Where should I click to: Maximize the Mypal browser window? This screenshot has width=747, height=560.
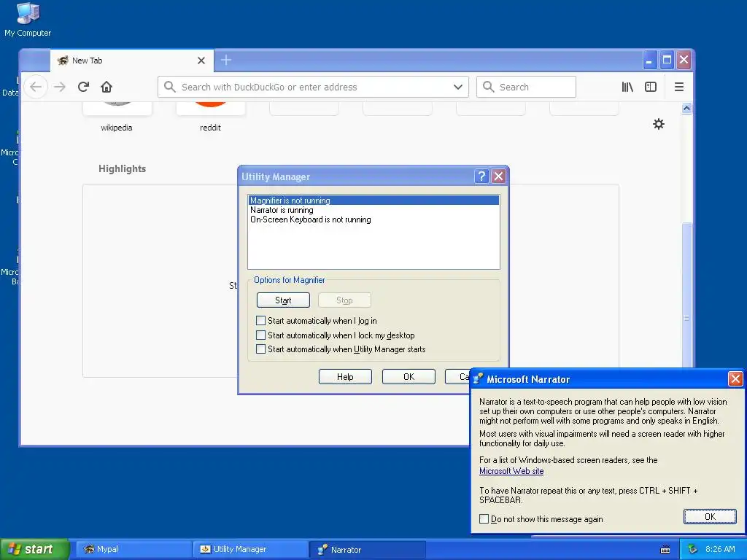tap(667, 60)
